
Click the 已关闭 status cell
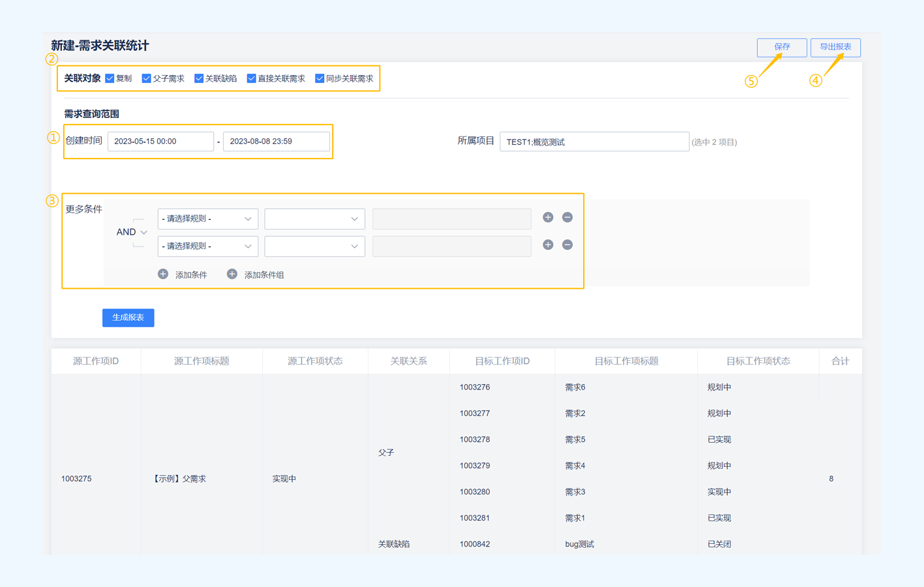click(x=719, y=544)
